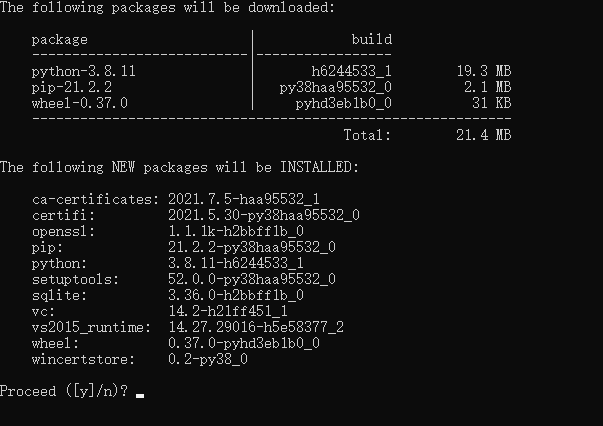The image size is (603, 426).
Task: Click the 19.3 MB size value
Action: (x=484, y=71)
